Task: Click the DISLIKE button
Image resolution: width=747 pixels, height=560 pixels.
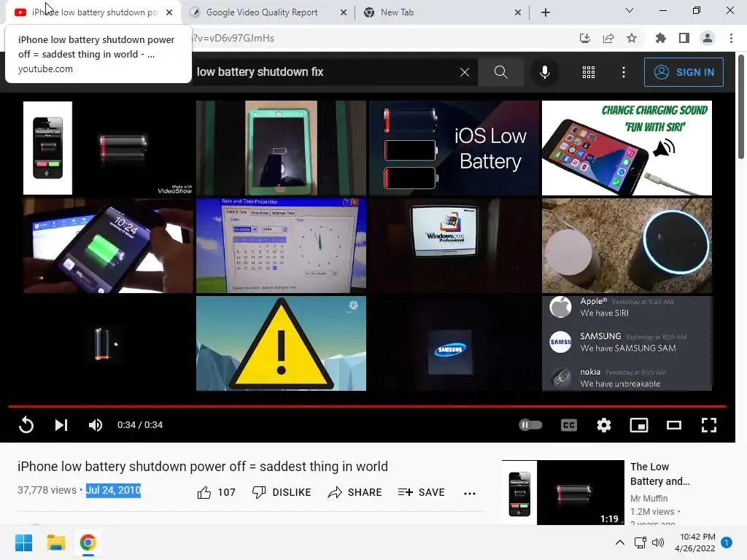Action: [282, 492]
